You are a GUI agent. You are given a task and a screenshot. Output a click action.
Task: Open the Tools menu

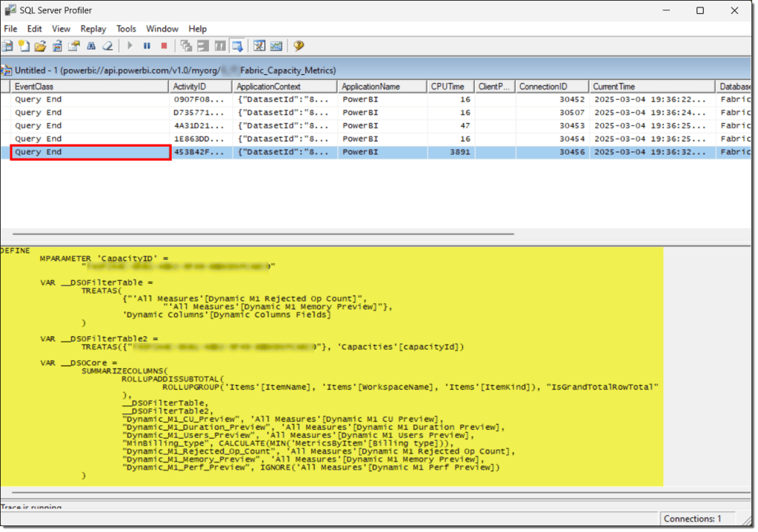[x=126, y=29]
